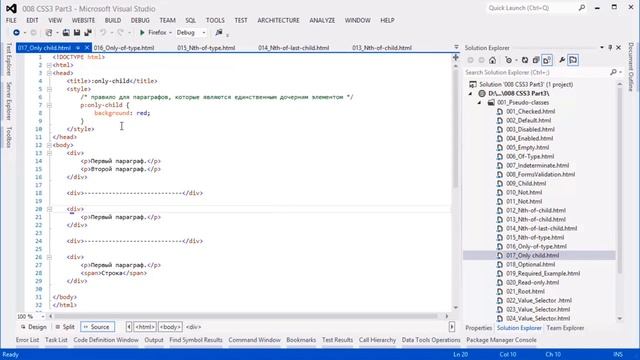Open the Error List panel tab

(27, 340)
